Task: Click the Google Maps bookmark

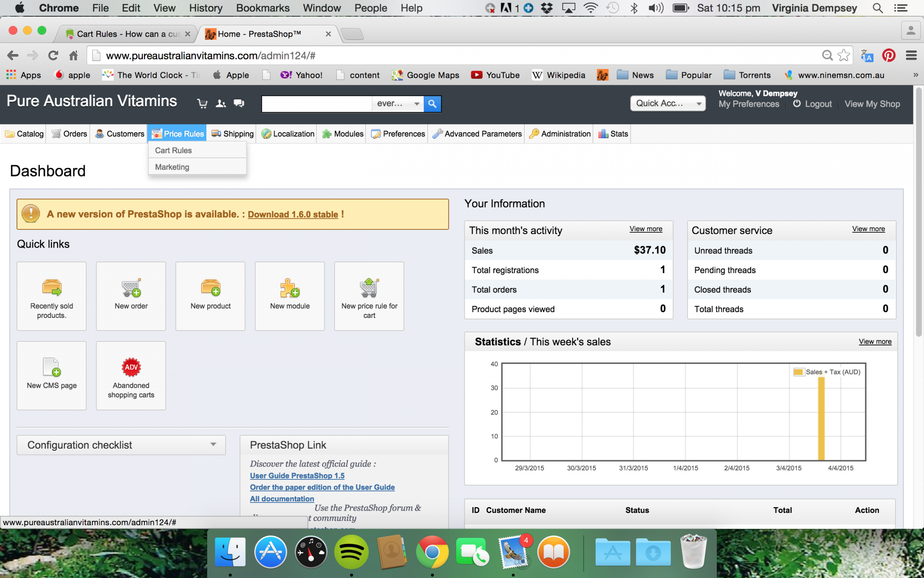Action: pyautogui.click(x=425, y=75)
